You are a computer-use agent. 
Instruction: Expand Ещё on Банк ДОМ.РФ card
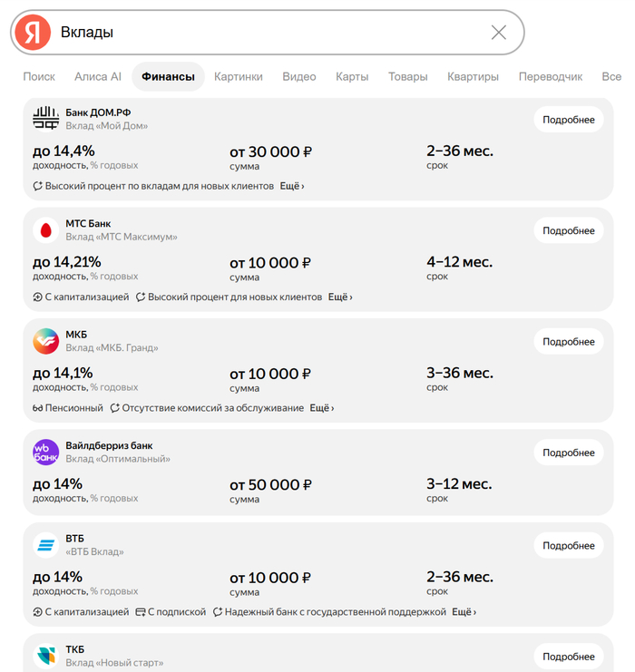coord(292,186)
